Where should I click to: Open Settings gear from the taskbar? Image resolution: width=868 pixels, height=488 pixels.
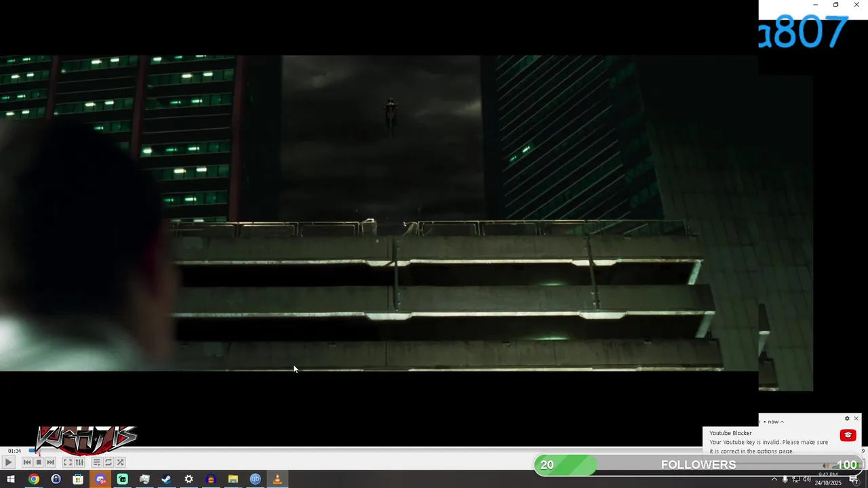point(189,479)
